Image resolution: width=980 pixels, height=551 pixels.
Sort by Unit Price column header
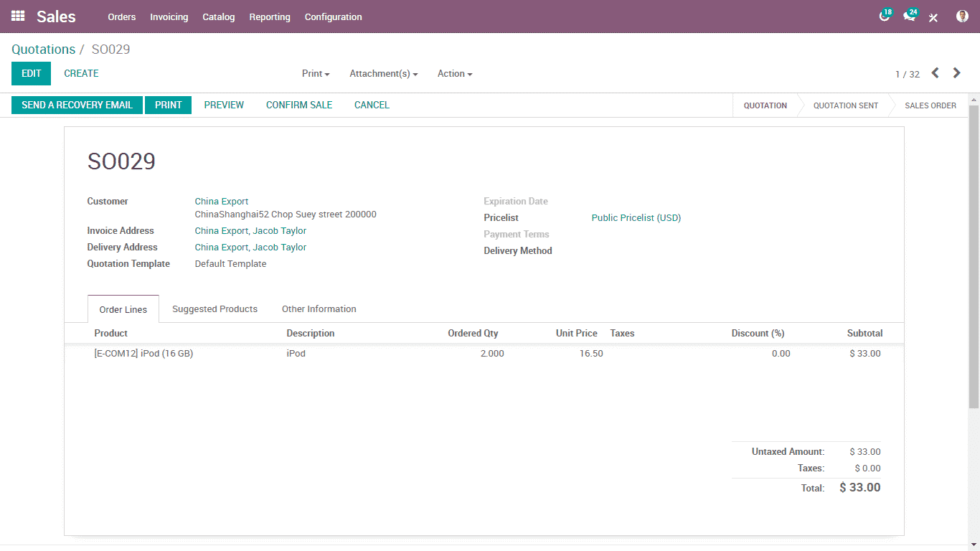pos(577,334)
